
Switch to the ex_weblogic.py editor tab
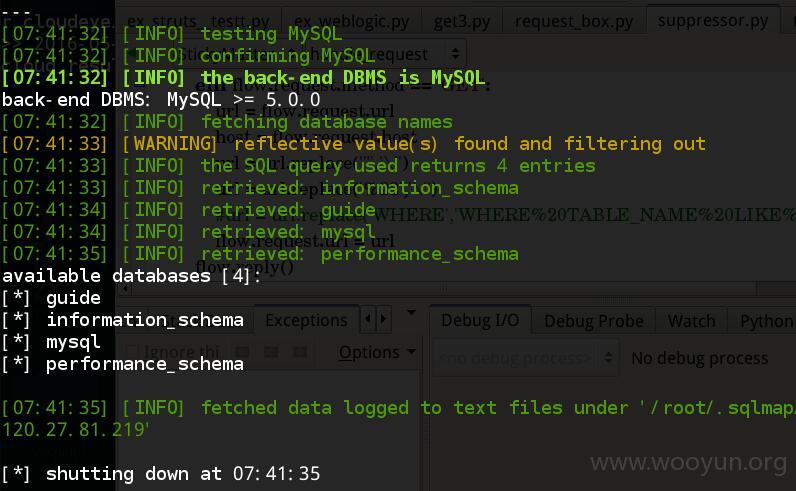(351, 22)
